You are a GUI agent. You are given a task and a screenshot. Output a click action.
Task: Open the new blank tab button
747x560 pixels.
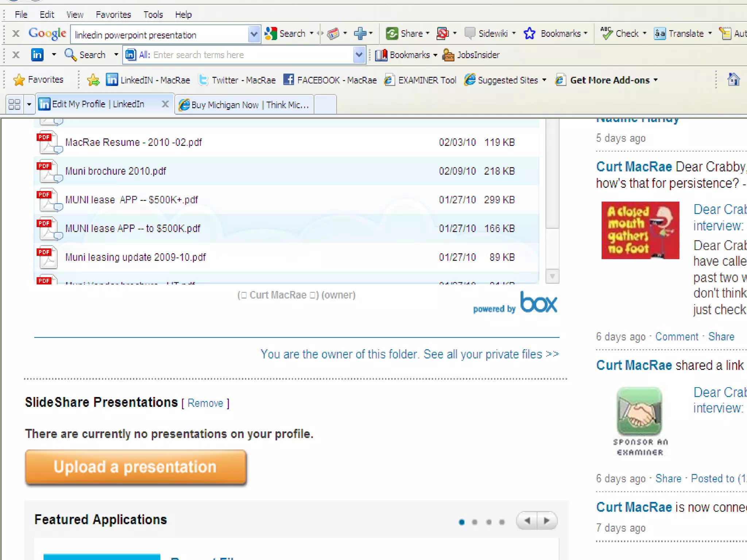(325, 105)
